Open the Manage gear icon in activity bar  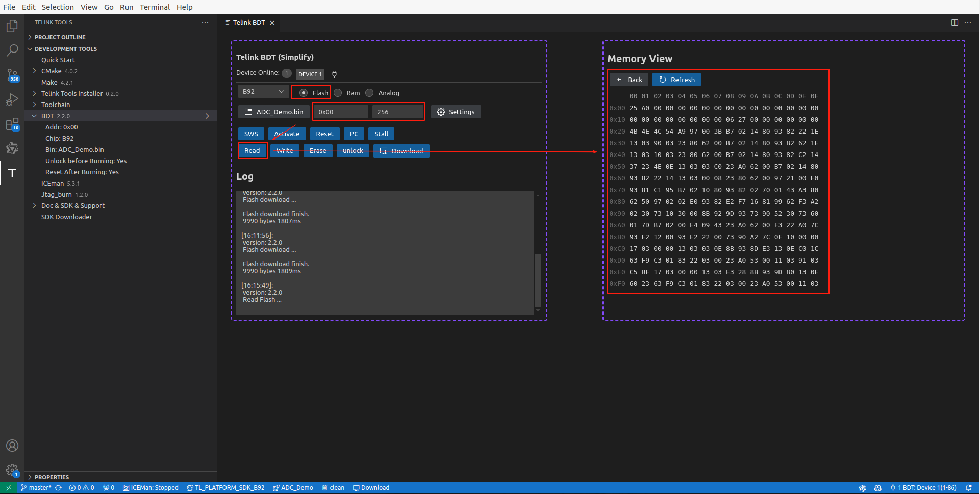(x=12, y=470)
